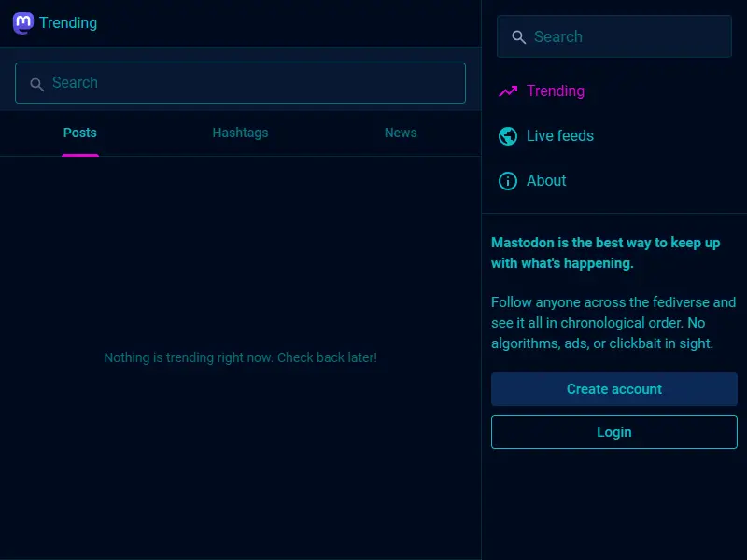Click the bold 'Mastodon is the best way' text
747x560 pixels.
click(x=605, y=253)
